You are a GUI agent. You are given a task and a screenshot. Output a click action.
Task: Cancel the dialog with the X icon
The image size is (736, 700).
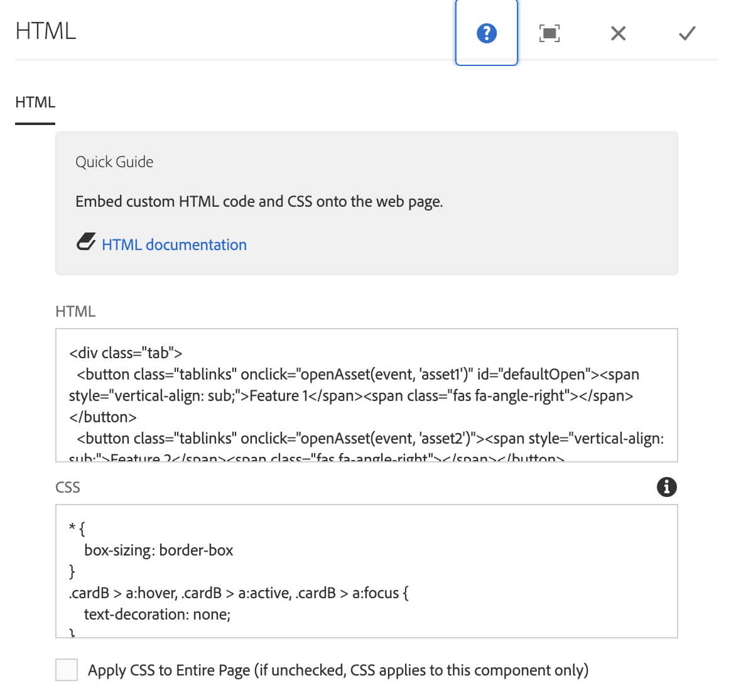click(618, 33)
